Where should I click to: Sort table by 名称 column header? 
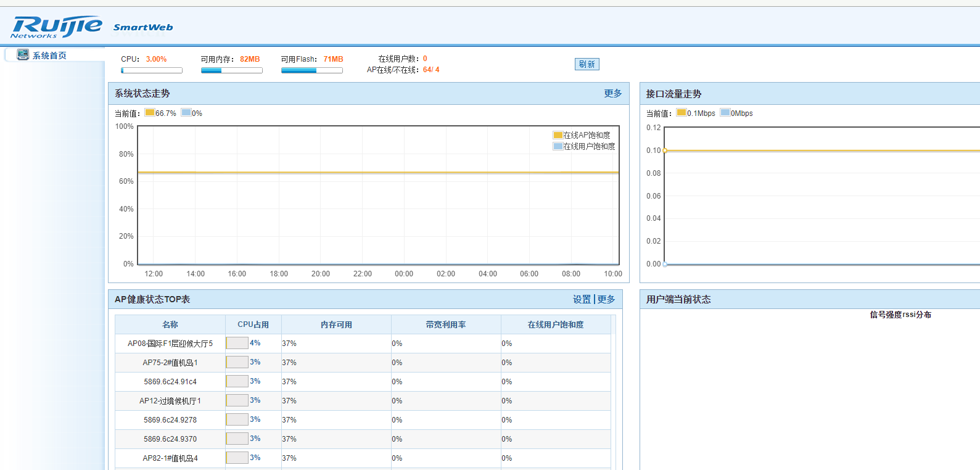click(x=170, y=324)
